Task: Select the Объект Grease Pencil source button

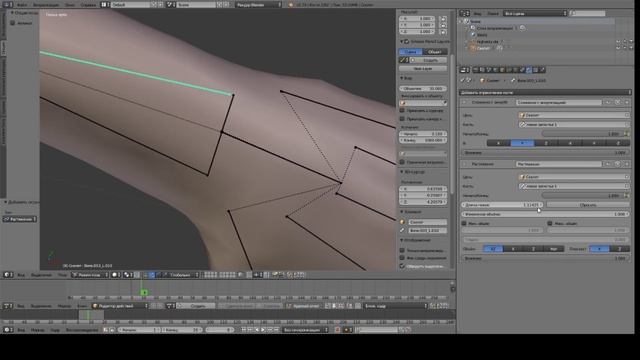Action: [435, 52]
